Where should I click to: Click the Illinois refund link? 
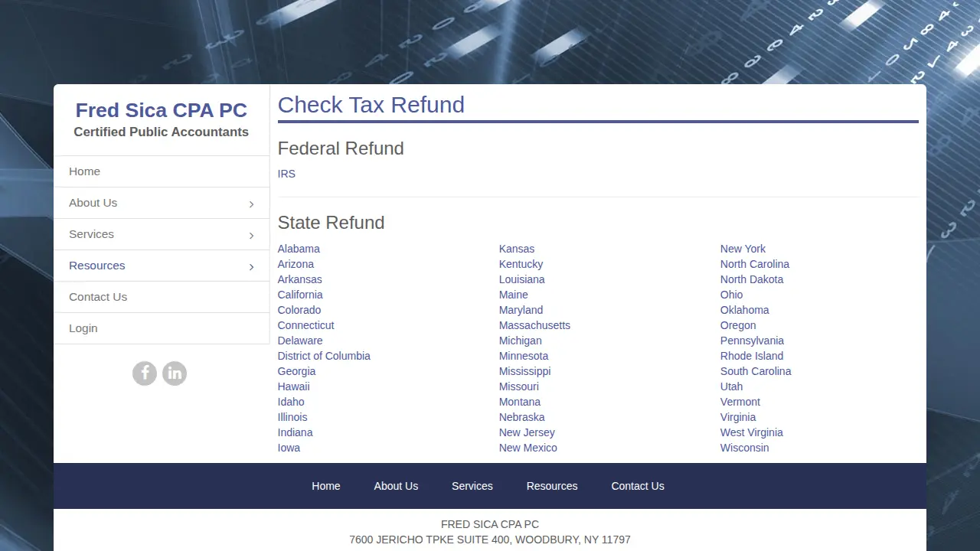pos(292,417)
